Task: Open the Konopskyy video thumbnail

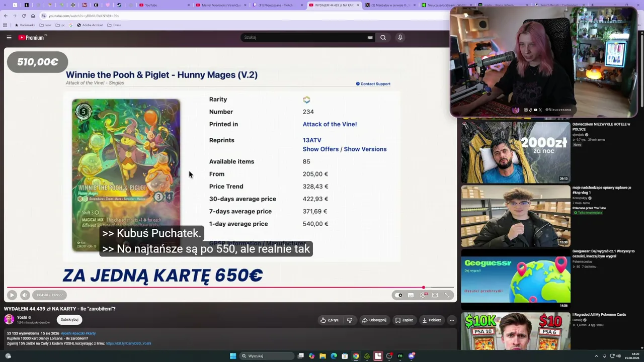Action: (x=516, y=216)
